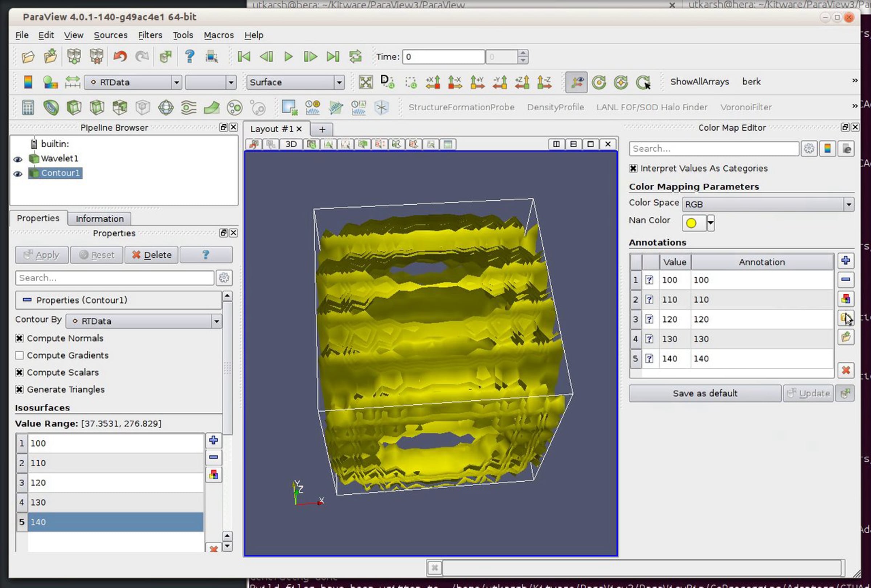Open the Color Space RGB dropdown
Screen dimensions: 871x588
[768, 204]
